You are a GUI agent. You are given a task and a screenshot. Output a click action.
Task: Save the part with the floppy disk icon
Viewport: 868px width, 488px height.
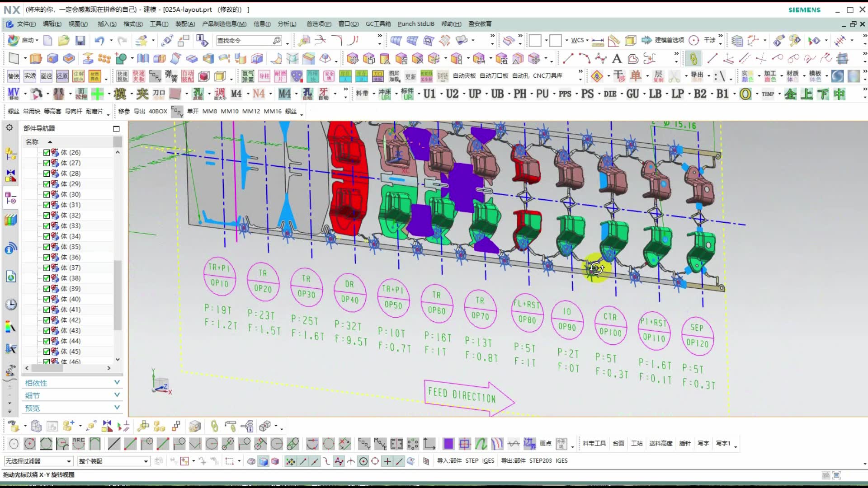pyautogui.click(x=80, y=41)
